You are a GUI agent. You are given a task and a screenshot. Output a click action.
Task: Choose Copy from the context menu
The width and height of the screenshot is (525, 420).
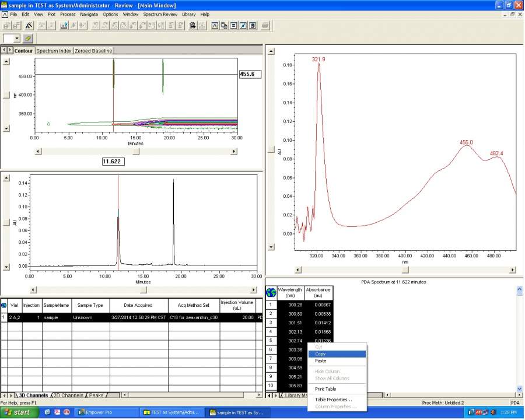(320, 354)
